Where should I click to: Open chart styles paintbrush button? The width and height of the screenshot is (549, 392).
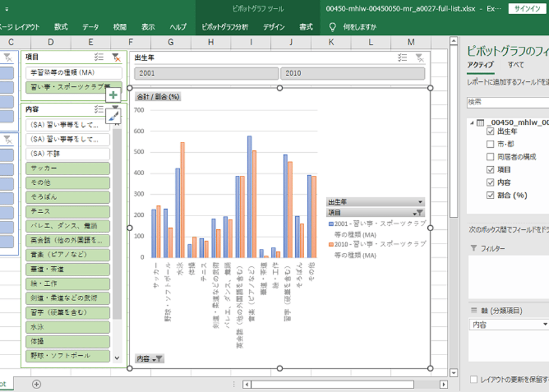pos(113,116)
